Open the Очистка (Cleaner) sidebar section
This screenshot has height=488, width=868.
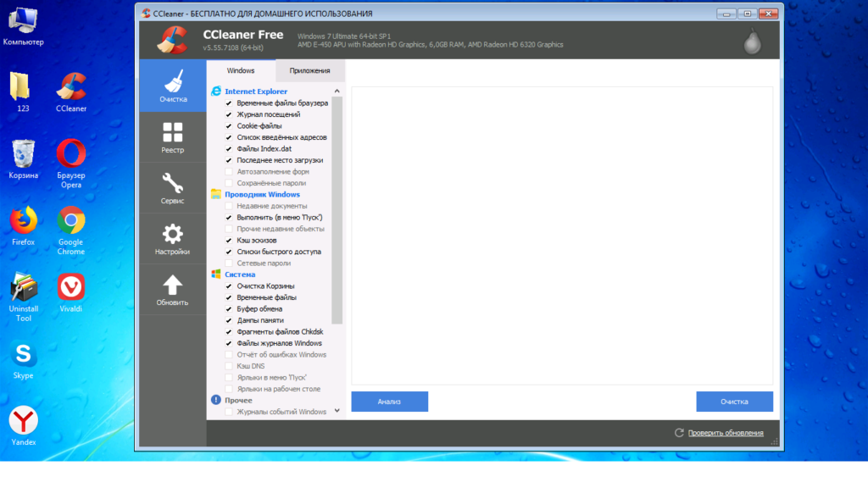tap(173, 86)
